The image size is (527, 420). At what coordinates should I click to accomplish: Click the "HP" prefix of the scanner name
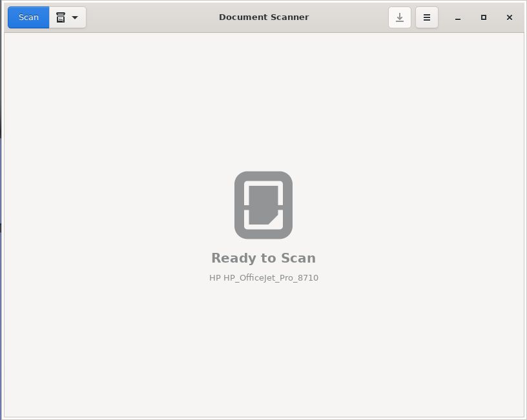214,278
